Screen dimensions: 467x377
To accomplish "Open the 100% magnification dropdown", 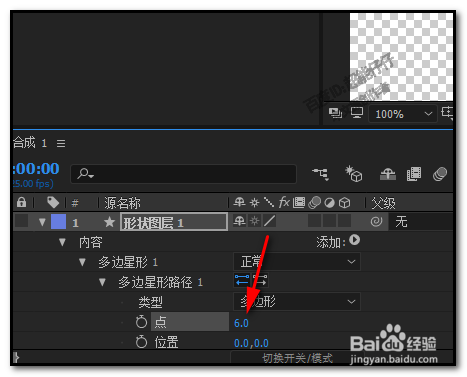I will 402,114.
